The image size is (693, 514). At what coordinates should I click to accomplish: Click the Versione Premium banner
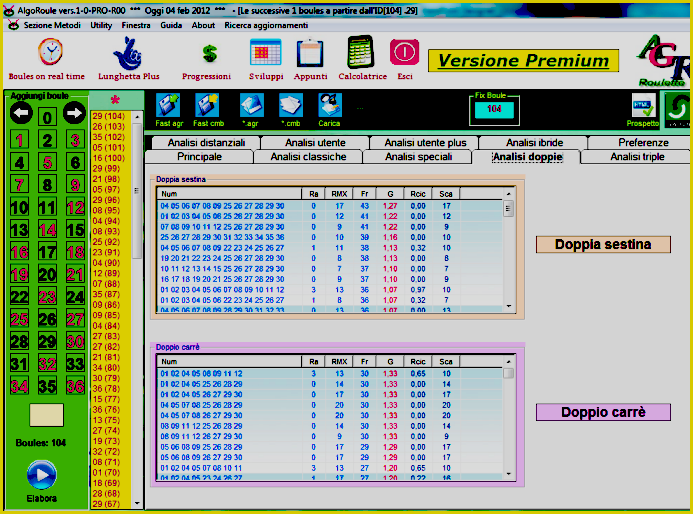pyautogui.click(x=523, y=61)
